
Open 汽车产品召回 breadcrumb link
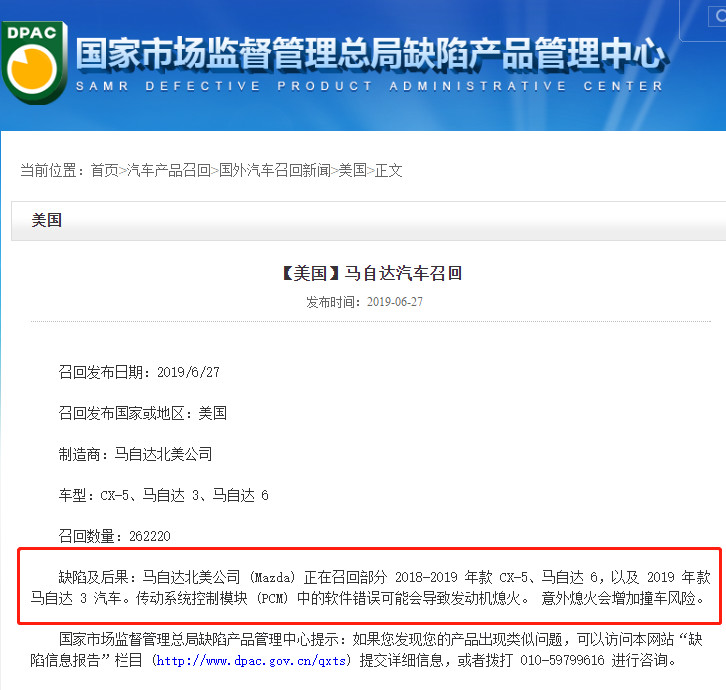pos(168,171)
